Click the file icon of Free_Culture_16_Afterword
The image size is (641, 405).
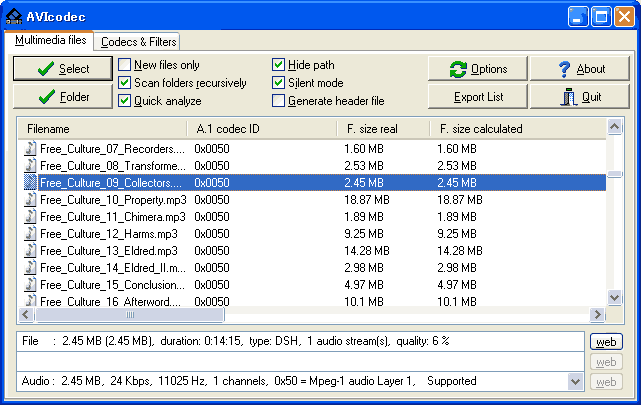point(30,300)
